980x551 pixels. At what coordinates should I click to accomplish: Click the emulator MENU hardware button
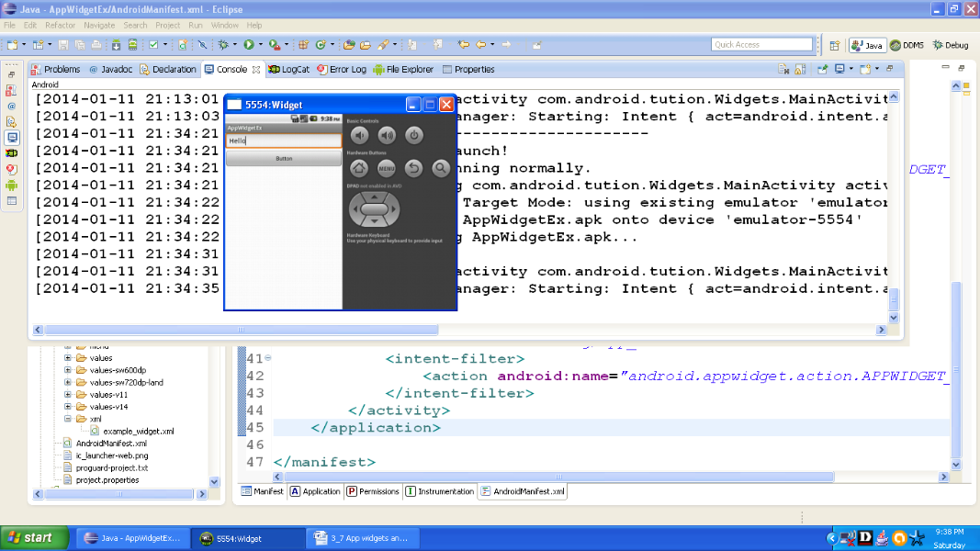tap(387, 167)
